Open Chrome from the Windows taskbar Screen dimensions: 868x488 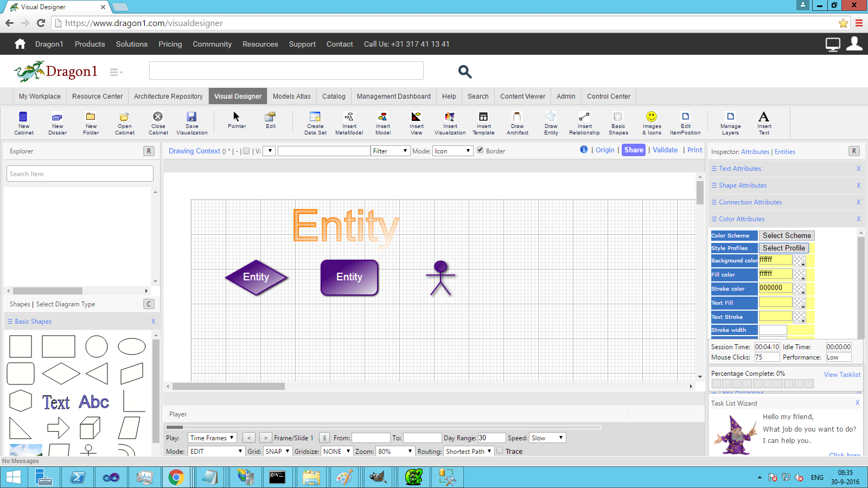pyautogui.click(x=176, y=477)
